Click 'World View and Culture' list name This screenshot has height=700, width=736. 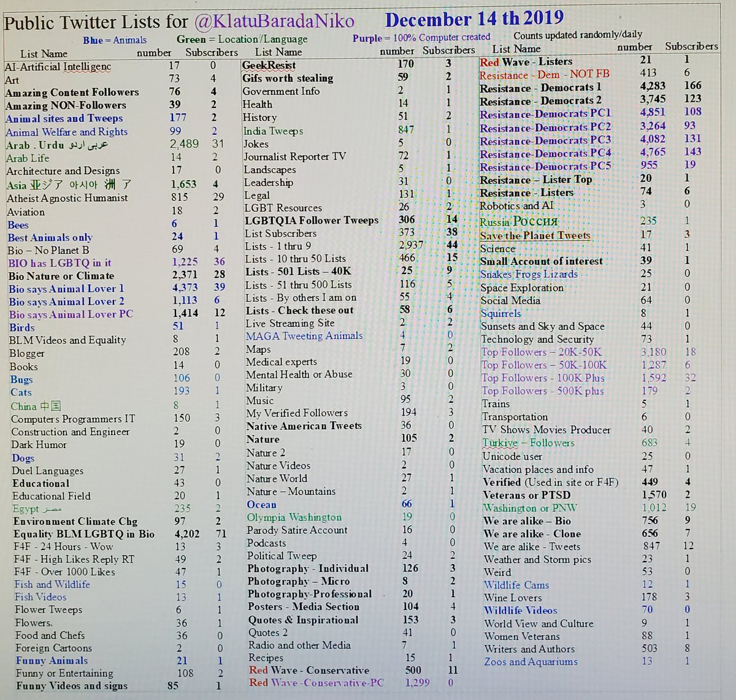pos(539,623)
